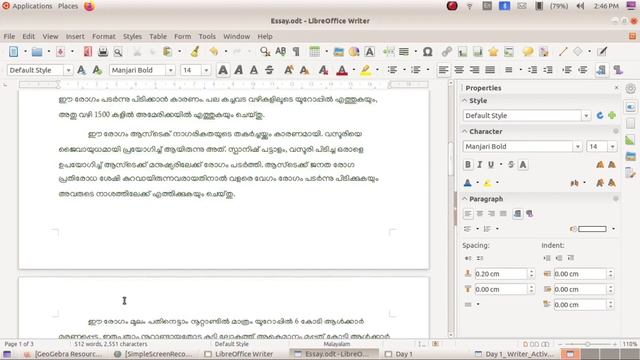Click the Before Text Indent 0.00 cm field

pos(580,274)
